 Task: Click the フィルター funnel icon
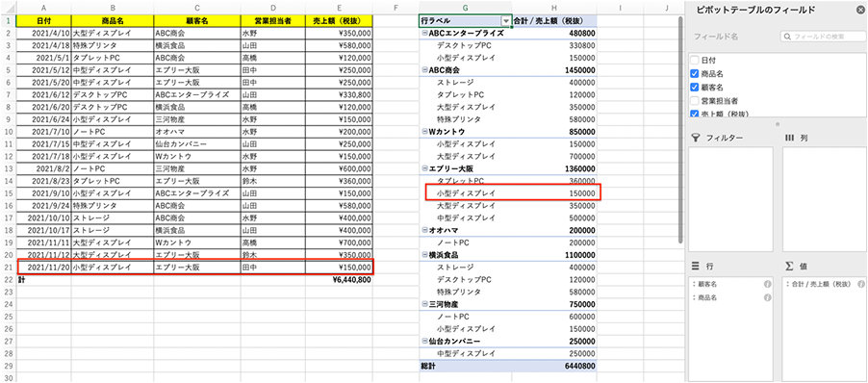pyautogui.click(x=697, y=138)
